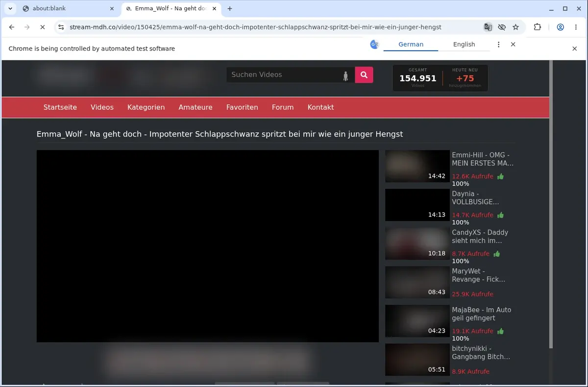Click thumbs-up icon beside 19.1K Aufrufe
The image size is (588, 387).
(x=500, y=331)
